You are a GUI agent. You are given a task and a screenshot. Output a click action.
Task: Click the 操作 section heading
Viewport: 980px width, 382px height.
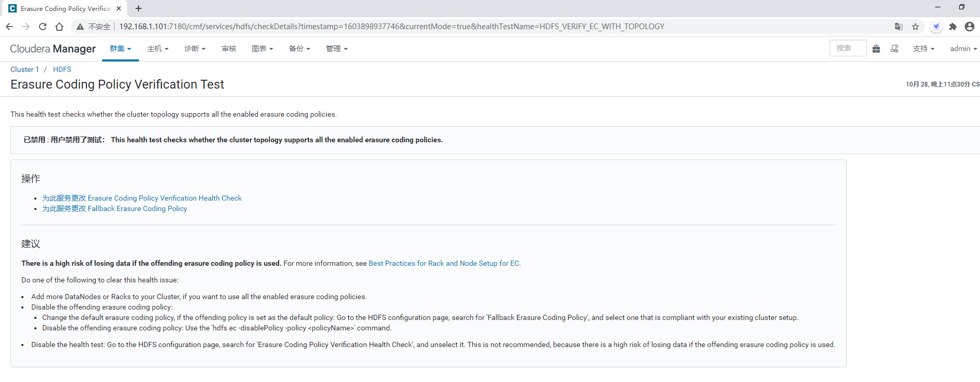(x=31, y=179)
